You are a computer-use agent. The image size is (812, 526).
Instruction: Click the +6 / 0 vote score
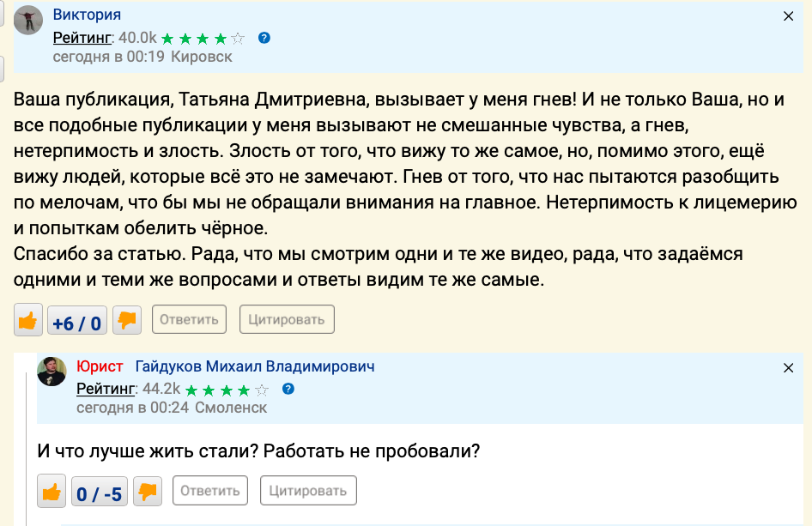77,323
